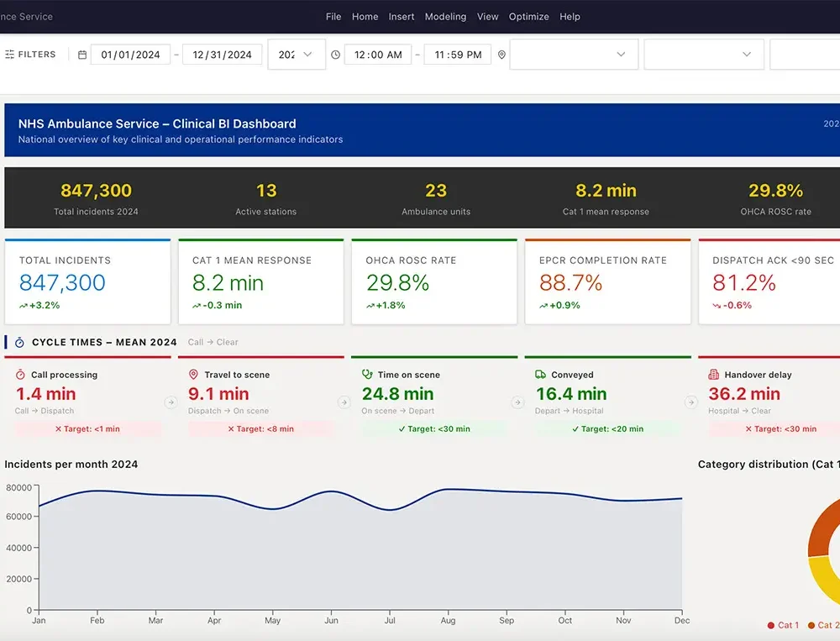Click the Travel to scene pin icon

pyautogui.click(x=193, y=375)
